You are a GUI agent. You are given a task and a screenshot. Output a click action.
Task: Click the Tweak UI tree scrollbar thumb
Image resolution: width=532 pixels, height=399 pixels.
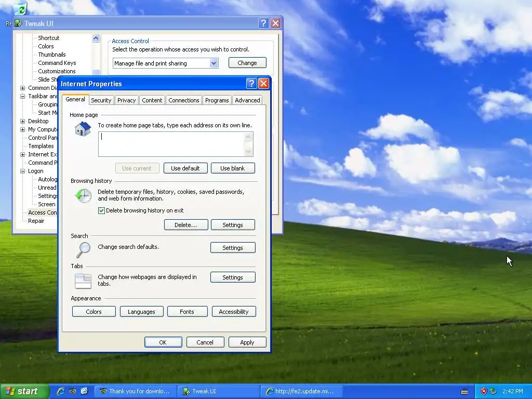tap(96, 73)
